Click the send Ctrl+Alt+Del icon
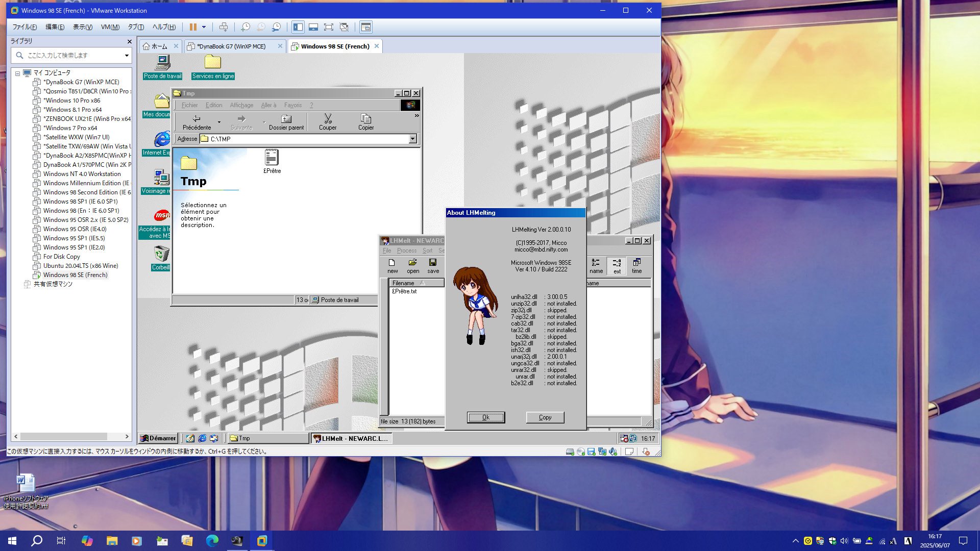 click(224, 27)
